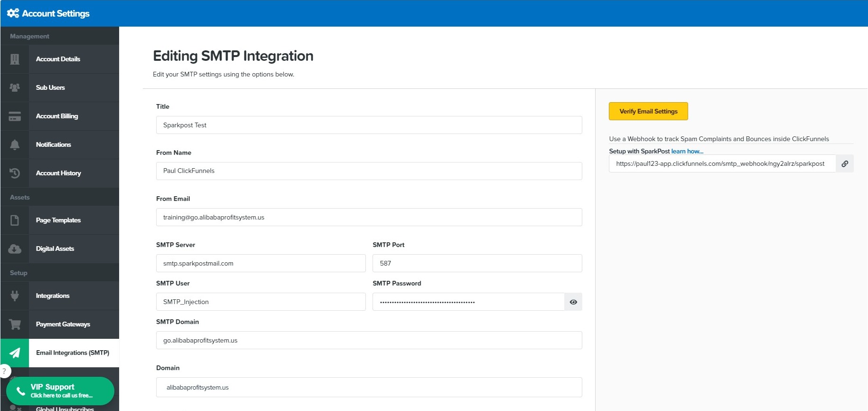Focus the Title field containing Sparkpost Test
868x411 pixels.
[x=369, y=125]
